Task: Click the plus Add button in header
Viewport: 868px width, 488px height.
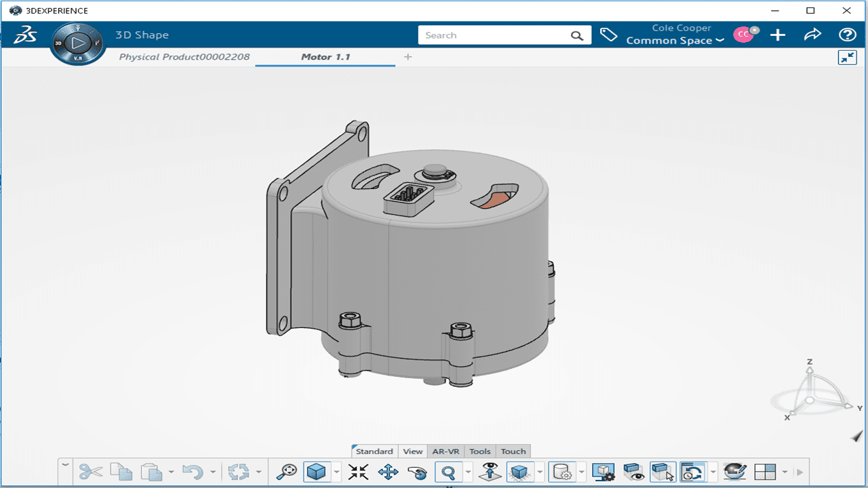Action: coord(778,35)
